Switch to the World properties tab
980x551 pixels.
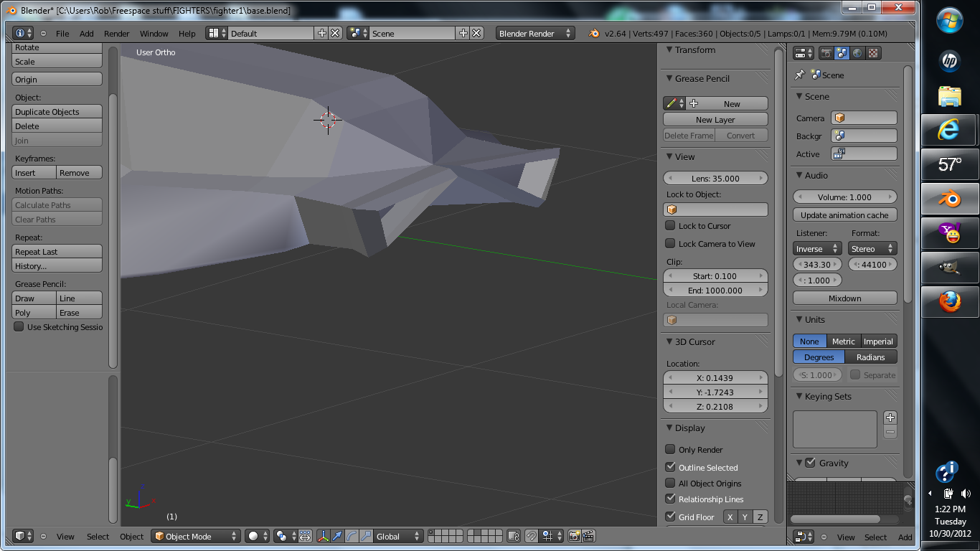click(857, 53)
